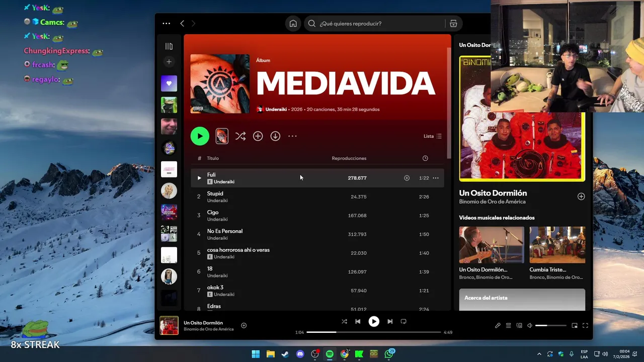Open Kick app from taskbar
The image size is (644, 362).
pos(359,354)
